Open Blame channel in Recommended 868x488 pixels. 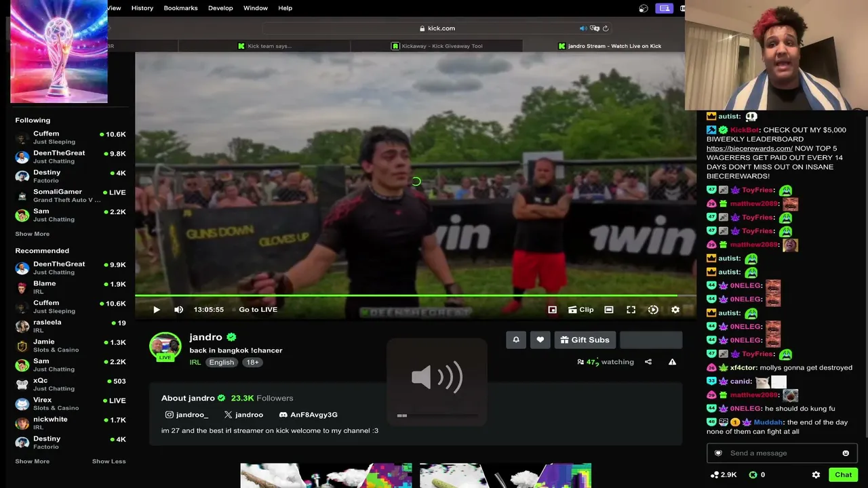(71, 287)
